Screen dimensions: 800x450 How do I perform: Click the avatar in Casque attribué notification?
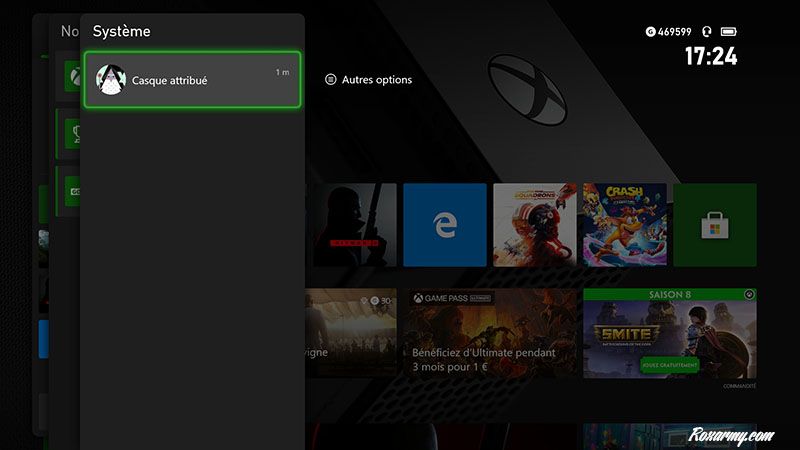click(109, 80)
